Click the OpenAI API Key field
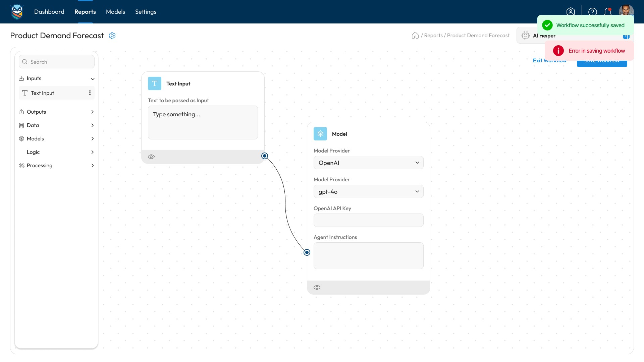This screenshot has height=362, width=644. [x=368, y=220]
